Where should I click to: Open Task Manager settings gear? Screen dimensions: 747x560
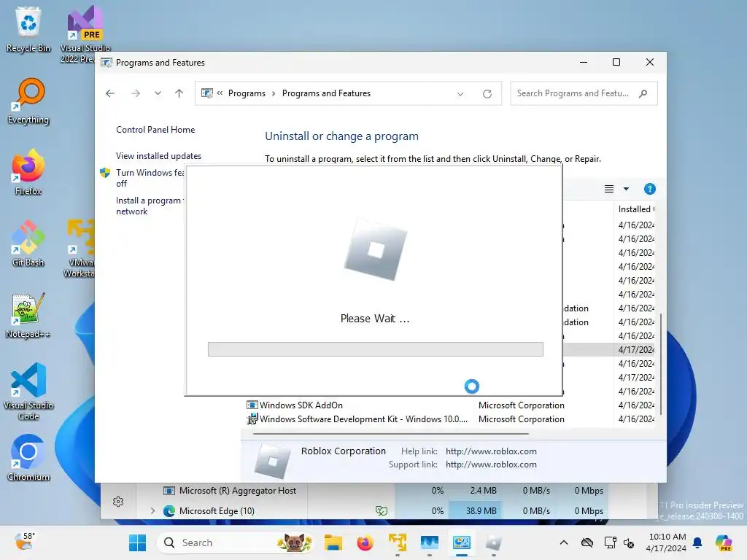pos(118,502)
